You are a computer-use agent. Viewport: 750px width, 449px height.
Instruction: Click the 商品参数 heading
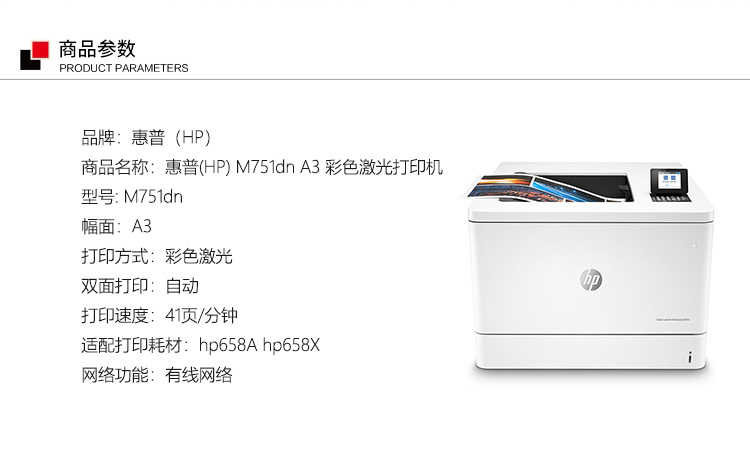coord(97,49)
